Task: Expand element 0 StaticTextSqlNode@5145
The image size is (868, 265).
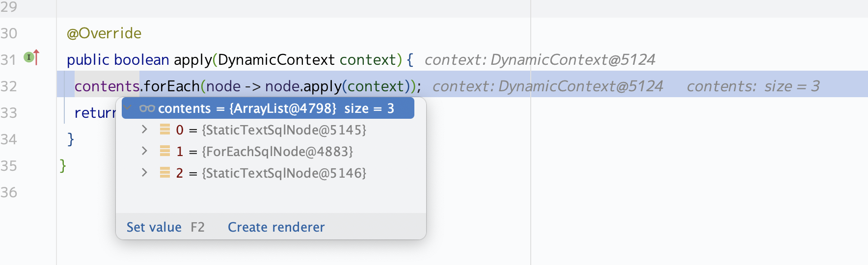Action: point(144,130)
